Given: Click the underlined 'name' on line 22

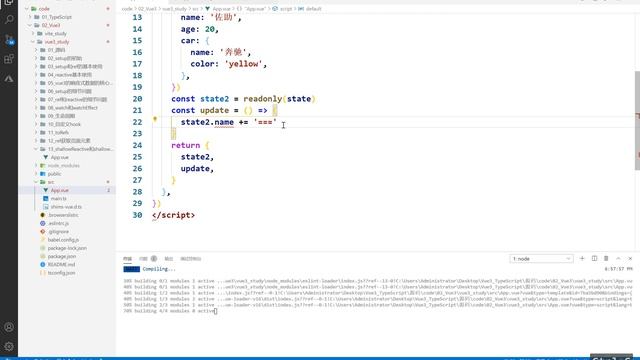Looking at the screenshot, I should click(x=224, y=122).
